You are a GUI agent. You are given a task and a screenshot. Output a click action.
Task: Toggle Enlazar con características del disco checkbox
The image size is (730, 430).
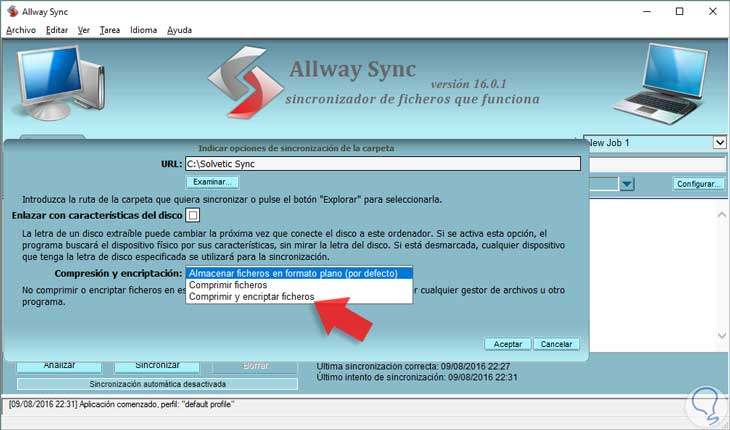(x=193, y=215)
